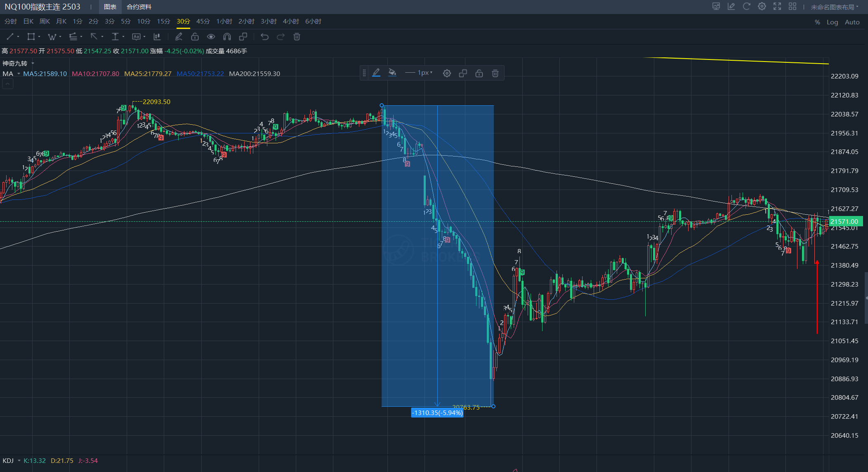Select the 日K timeframe
The image size is (868, 472).
[28, 21]
